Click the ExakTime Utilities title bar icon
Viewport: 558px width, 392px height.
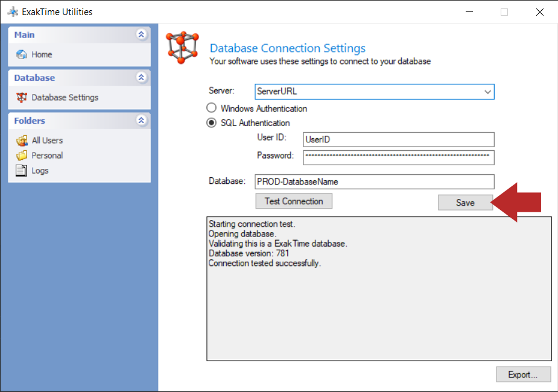[x=13, y=11]
